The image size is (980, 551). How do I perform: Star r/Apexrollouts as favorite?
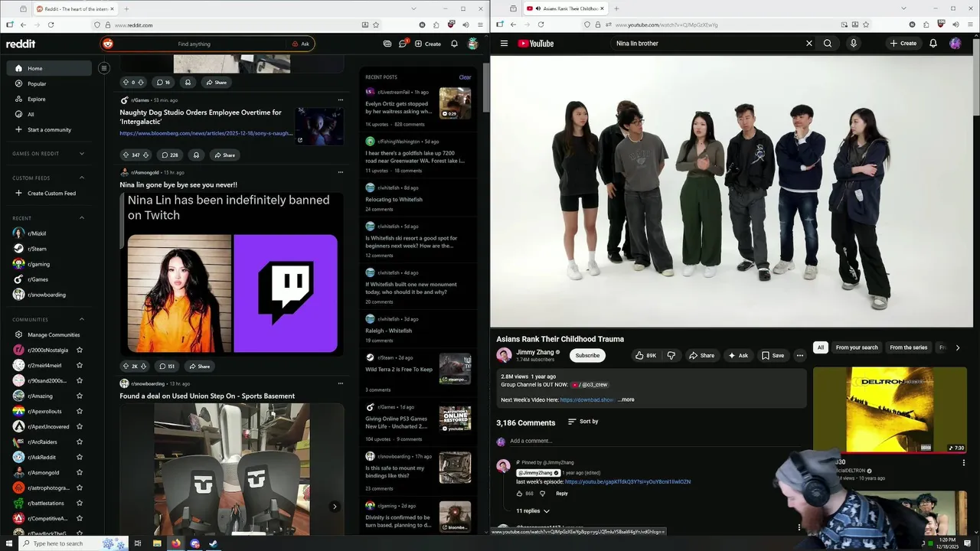click(79, 411)
